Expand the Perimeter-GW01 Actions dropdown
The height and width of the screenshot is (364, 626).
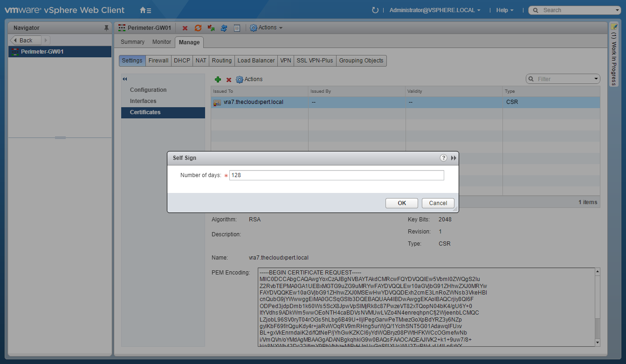(267, 28)
